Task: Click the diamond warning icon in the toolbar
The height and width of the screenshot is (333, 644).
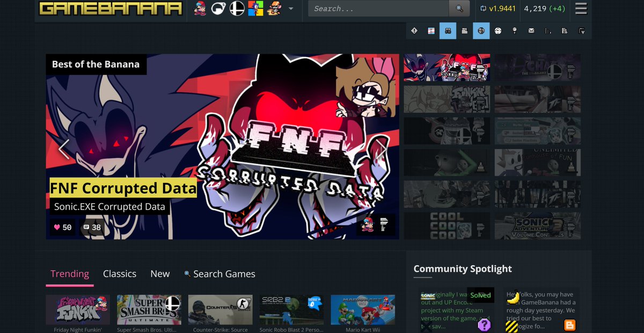Action: (x=414, y=31)
